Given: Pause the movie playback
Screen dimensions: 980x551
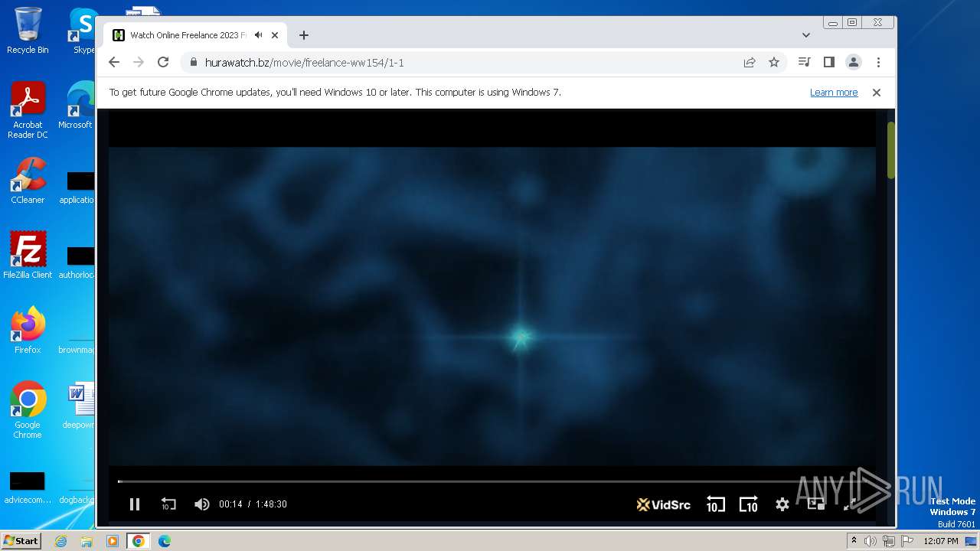Looking at the screenshot, I should [135, 504].
